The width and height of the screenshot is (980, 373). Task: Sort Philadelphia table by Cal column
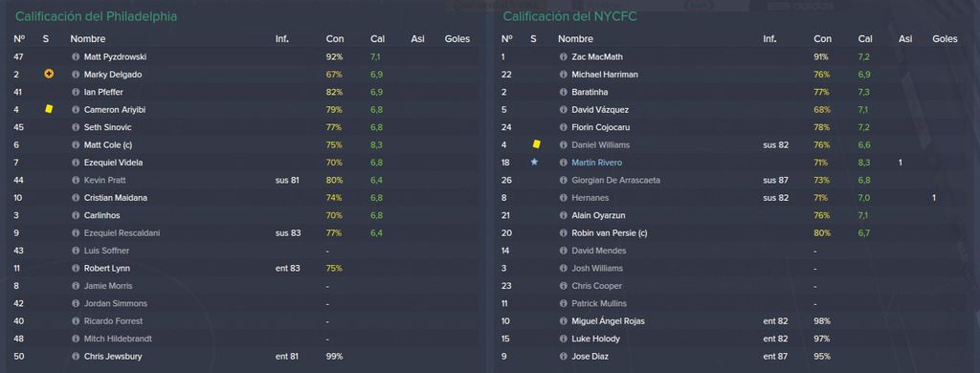click(377, 39)
